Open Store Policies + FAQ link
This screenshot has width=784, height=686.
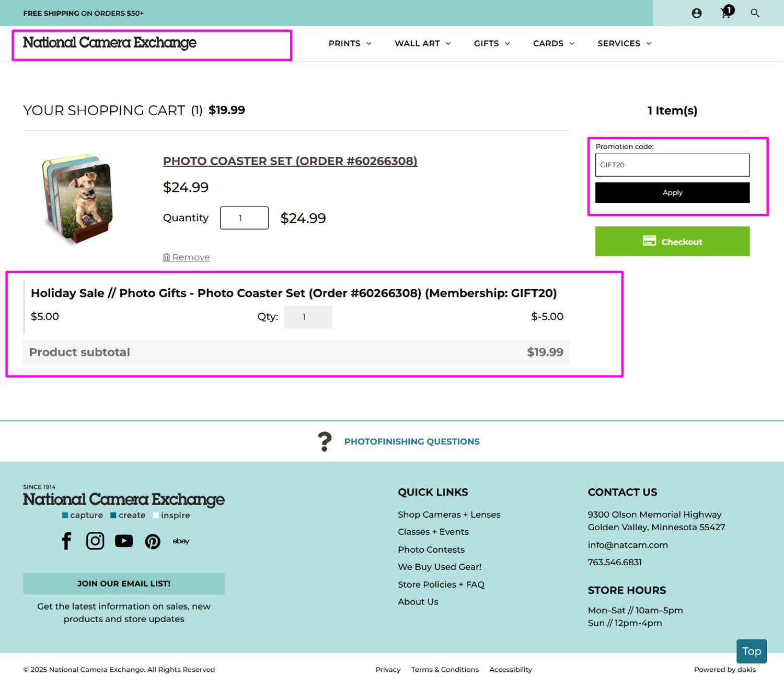[x=441, y=585]
